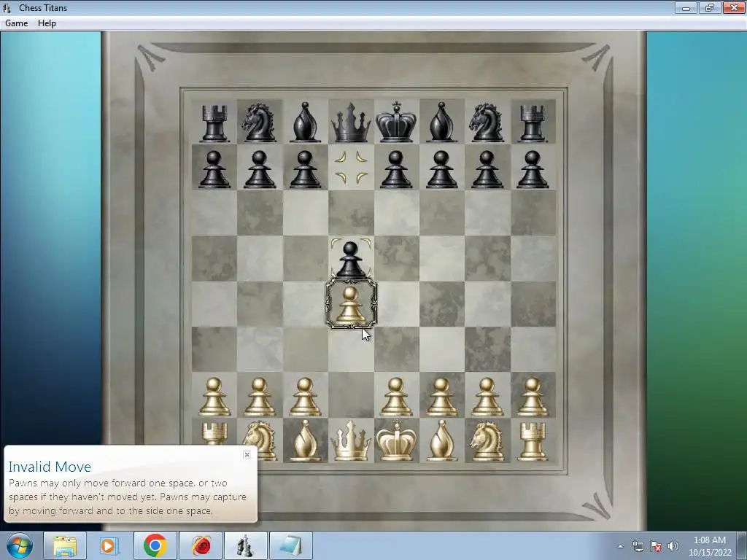Select the white bishop on f1

point(441,440)
